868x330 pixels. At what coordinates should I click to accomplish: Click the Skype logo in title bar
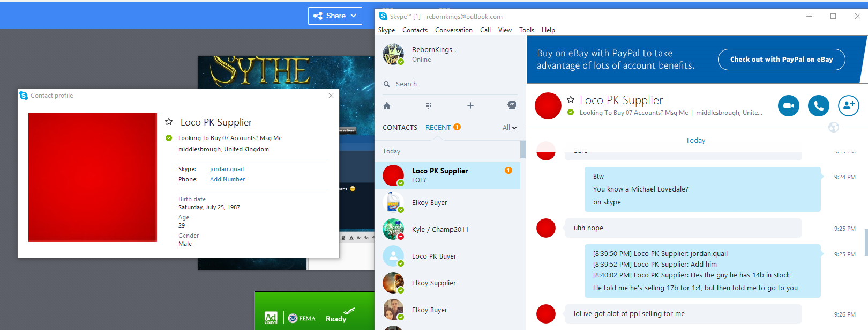coord(383,16)
